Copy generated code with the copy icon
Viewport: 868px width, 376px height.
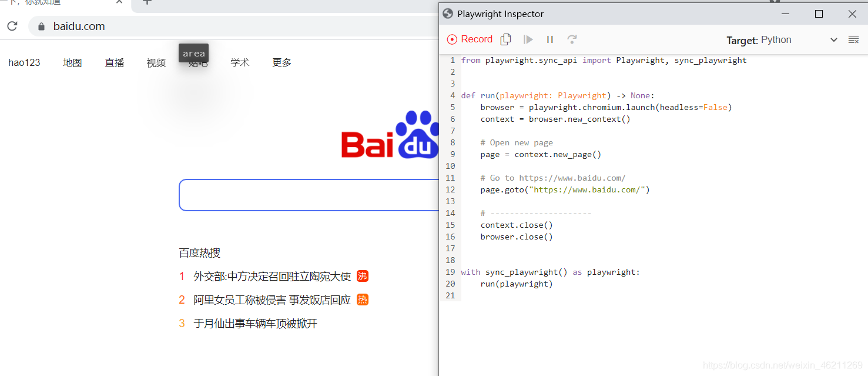(505, 39)
